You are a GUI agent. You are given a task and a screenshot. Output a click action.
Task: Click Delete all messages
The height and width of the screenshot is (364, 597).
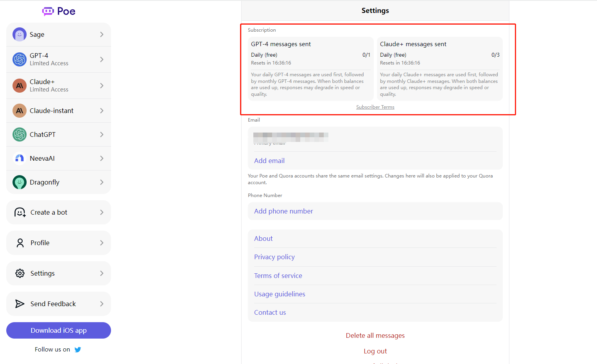pos(375,335)
